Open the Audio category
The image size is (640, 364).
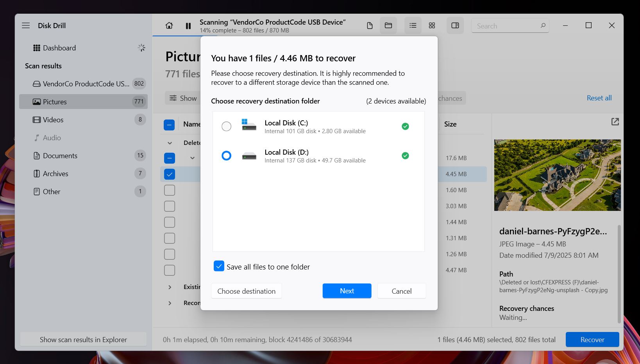(x=83, y=137)
